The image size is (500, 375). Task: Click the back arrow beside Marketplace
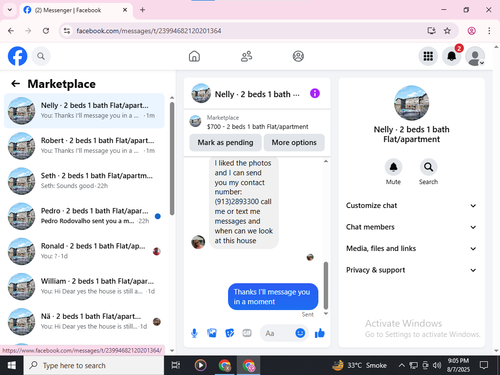click(x=15, y=84)
